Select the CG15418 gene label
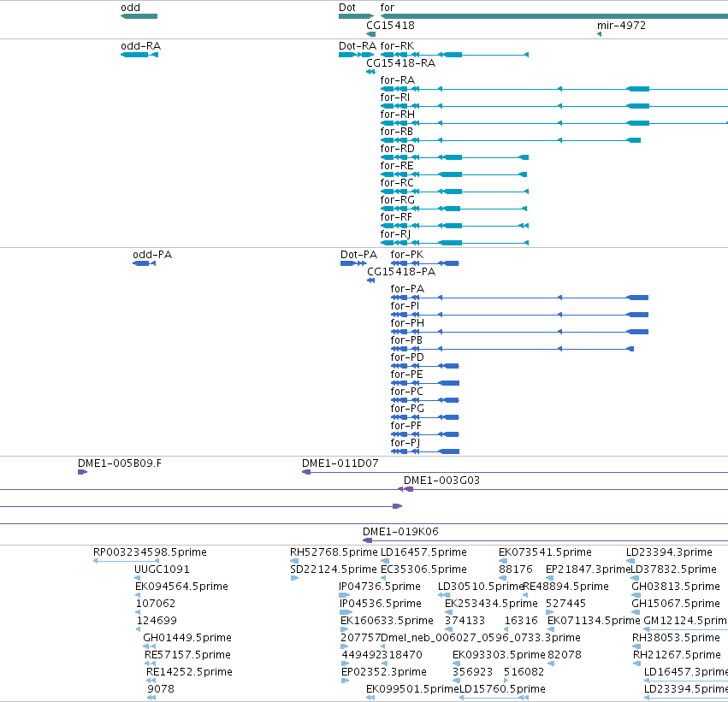 click(390, 25)
